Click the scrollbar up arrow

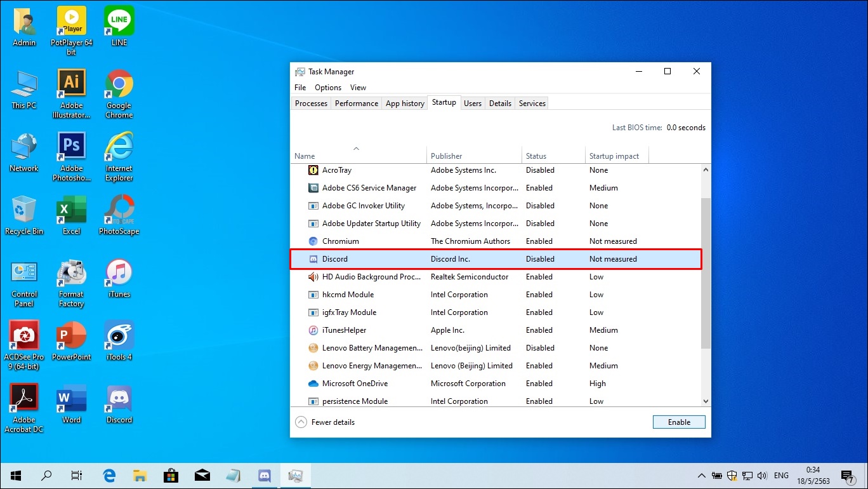coord(706,170)
